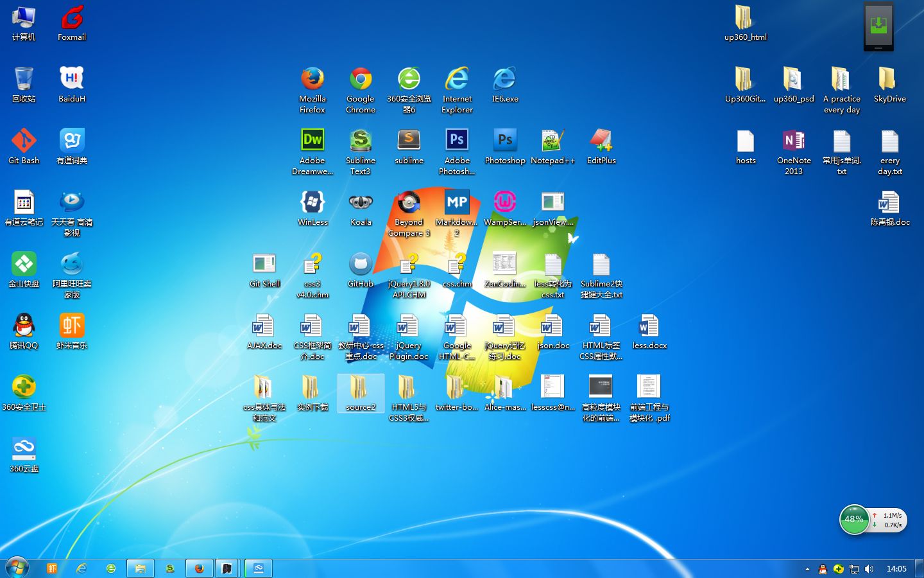Select the css3 v4.0.chm help file
924x578 pixels.
pyautogui.click(x=312, y=275)
